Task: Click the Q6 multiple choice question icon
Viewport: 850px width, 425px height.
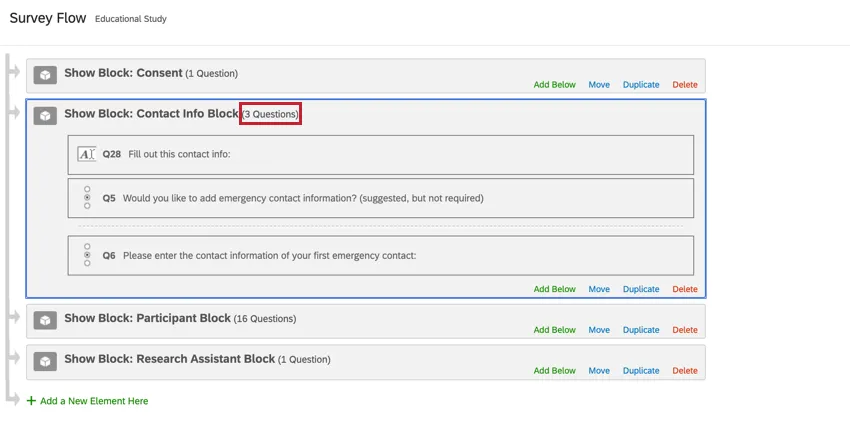Action: [87, 255]
